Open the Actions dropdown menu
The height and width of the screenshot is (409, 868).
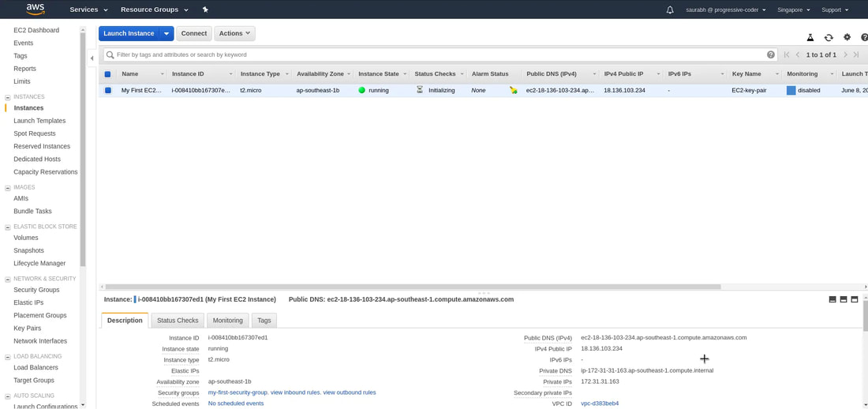[x=234, y=34]
